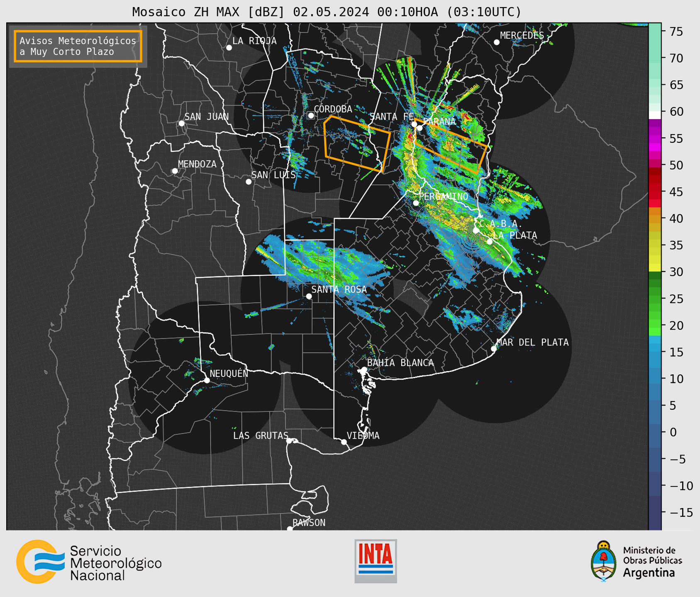Click the SANTA ROSA label text

click(x=339, y=289)
